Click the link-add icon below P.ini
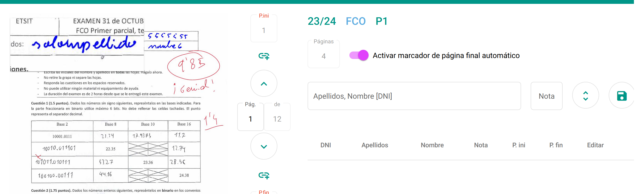The image size is (644, 194). pyautogui.click(x=264, y=56)
